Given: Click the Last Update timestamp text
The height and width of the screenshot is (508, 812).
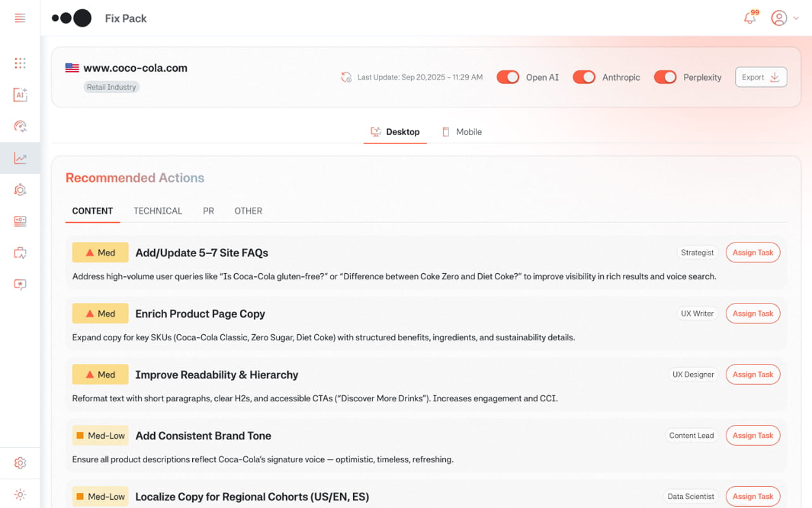Looking at the screenshot, I should (420, 77).
